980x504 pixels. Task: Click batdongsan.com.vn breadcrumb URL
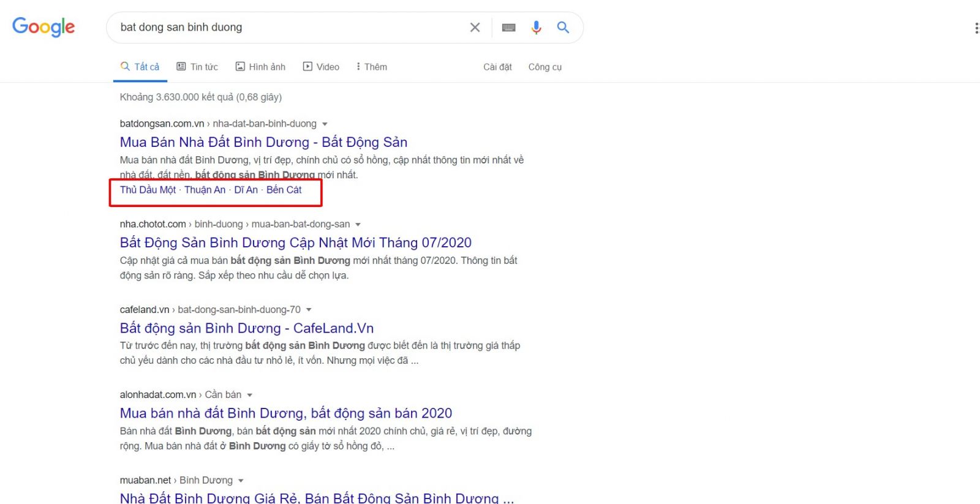[x=218, y=124]
